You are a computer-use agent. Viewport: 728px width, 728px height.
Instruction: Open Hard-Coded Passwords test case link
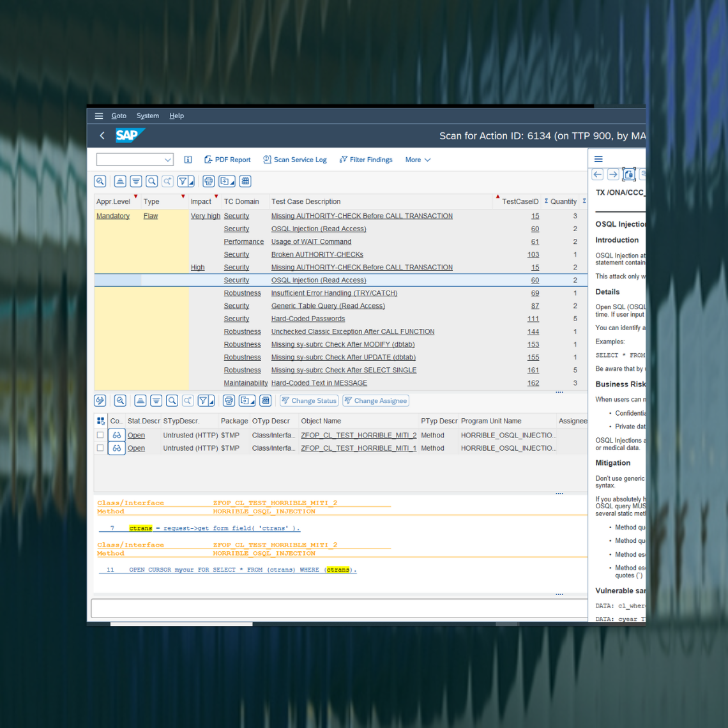pyautogui.click(x=308, y=319)
